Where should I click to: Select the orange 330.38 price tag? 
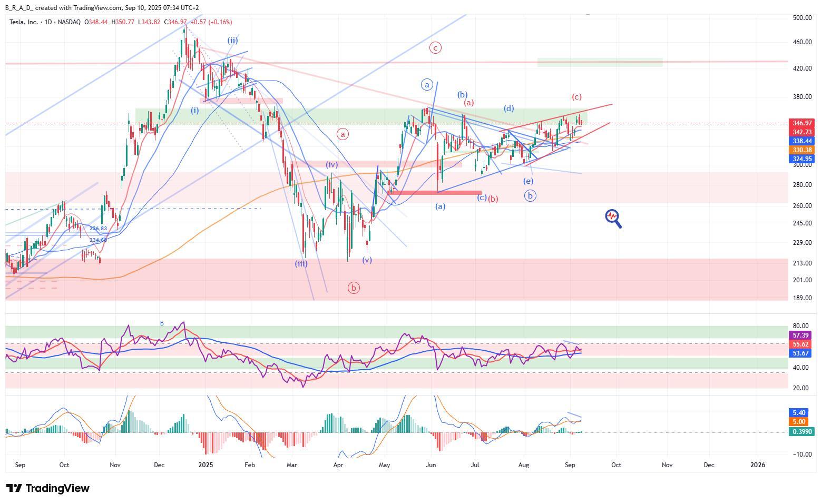pos(802,150)
